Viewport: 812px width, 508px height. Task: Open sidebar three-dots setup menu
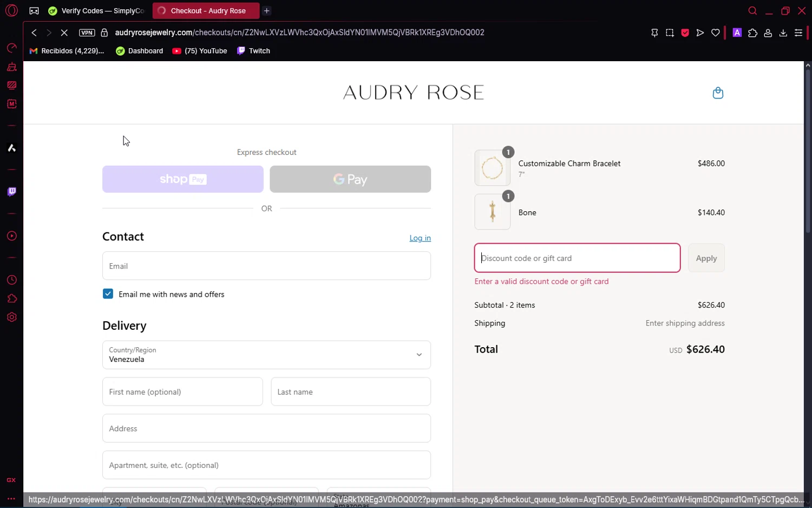click(11, 498)
